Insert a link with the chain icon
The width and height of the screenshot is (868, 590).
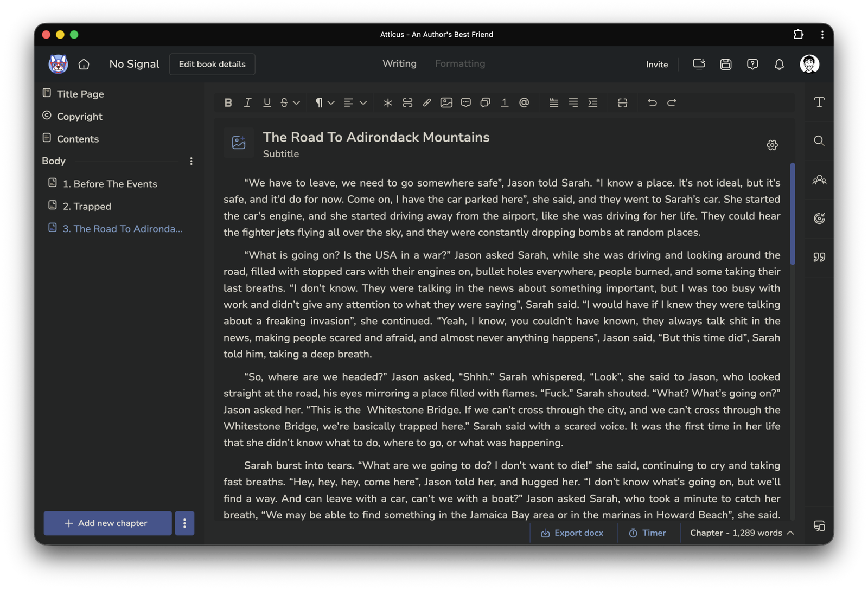[x=427, y=102]
